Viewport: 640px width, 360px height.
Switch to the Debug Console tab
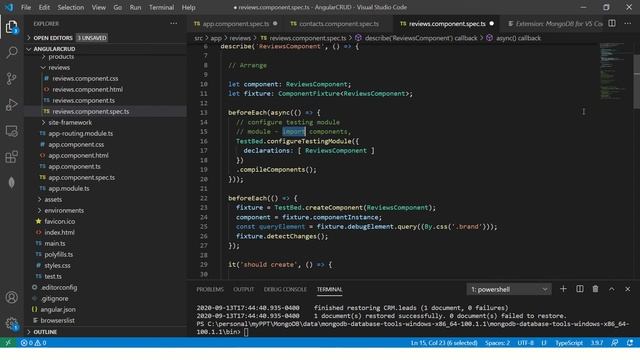(285, 289)
